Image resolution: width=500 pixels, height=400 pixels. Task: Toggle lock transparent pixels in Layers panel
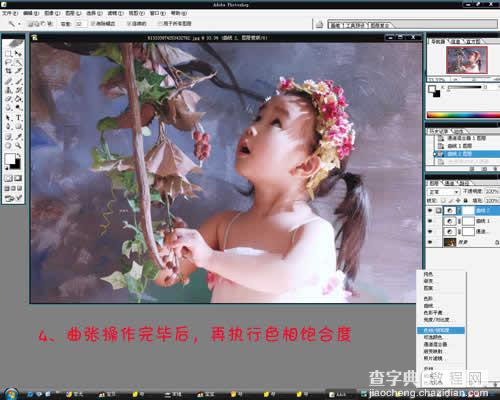coord(443,200)
